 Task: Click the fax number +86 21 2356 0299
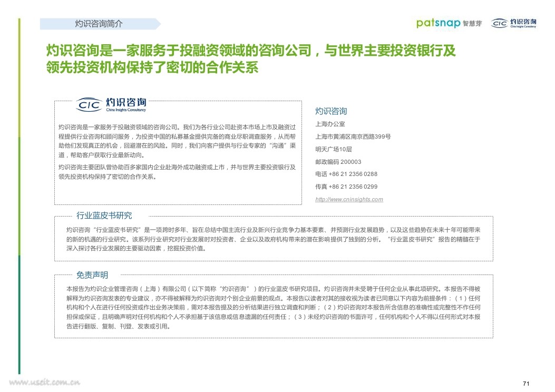353,187
